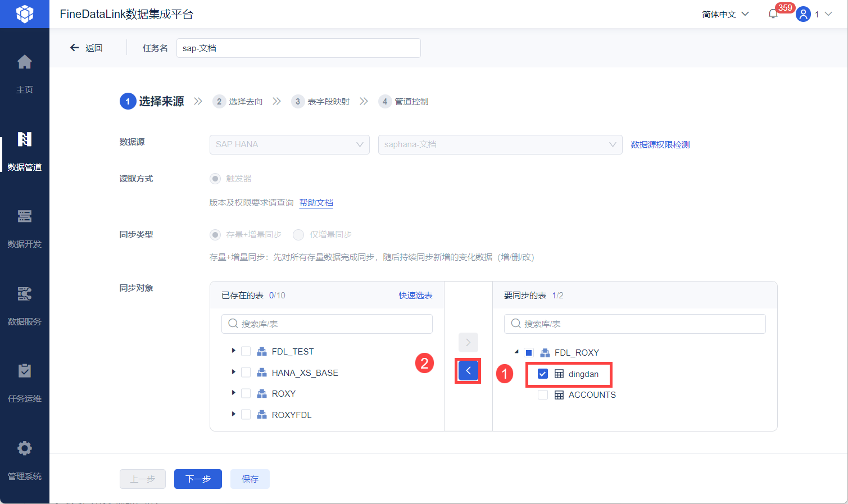Image resolution: width=848 pixels, height=504 pixels.
Task: Click the magnifier in 已存在的表 search
Action: pos(233,324)
